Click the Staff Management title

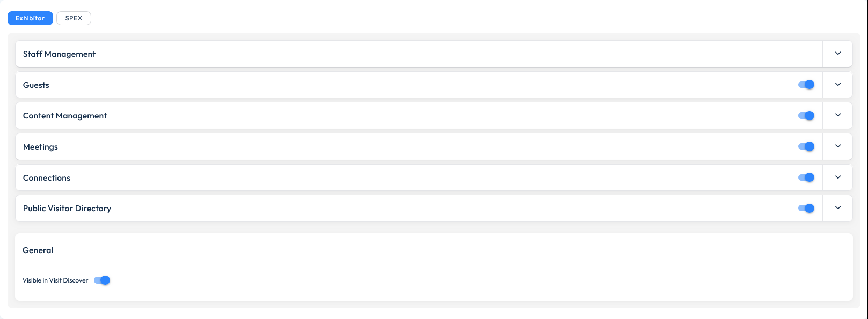pos(59,54)
